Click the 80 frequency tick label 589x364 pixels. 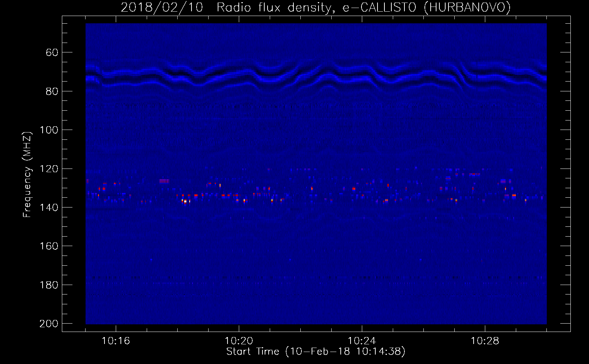coord(52,91)
